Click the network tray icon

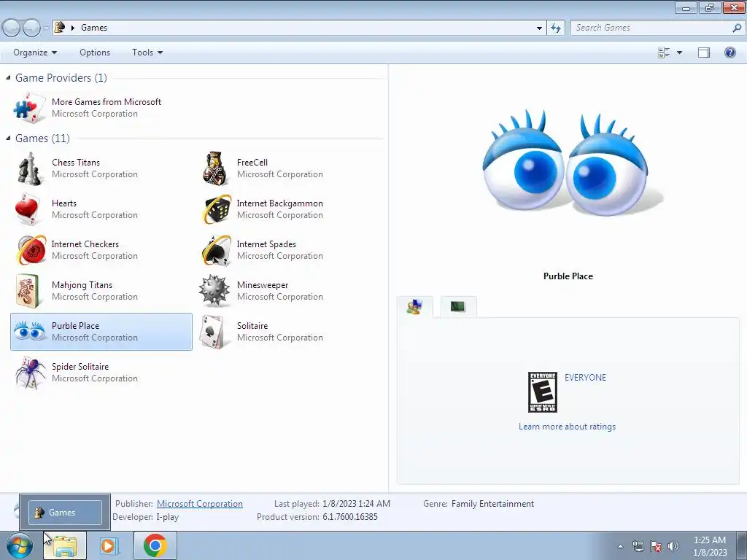pyautogui.click(x=638, y=546)
